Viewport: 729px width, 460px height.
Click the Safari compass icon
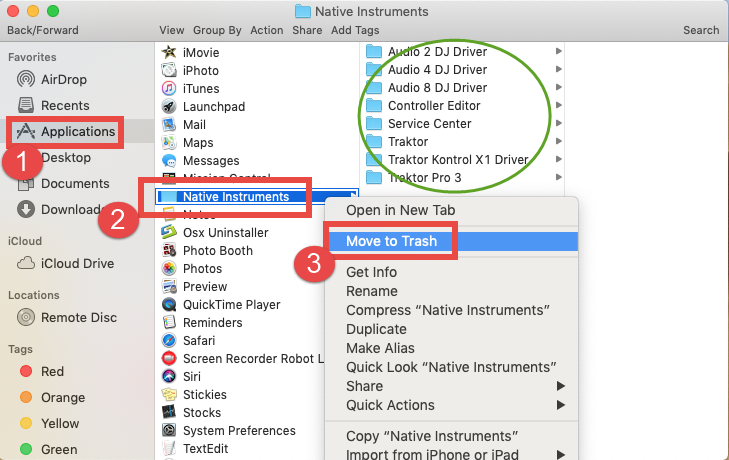coord(169,340)
